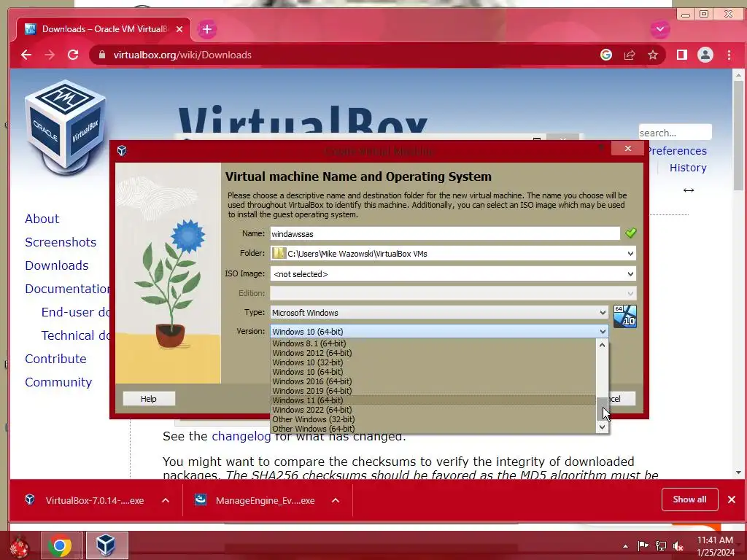Open the Folder dropdown
The image size is (747, 560).
pos(630,254)
